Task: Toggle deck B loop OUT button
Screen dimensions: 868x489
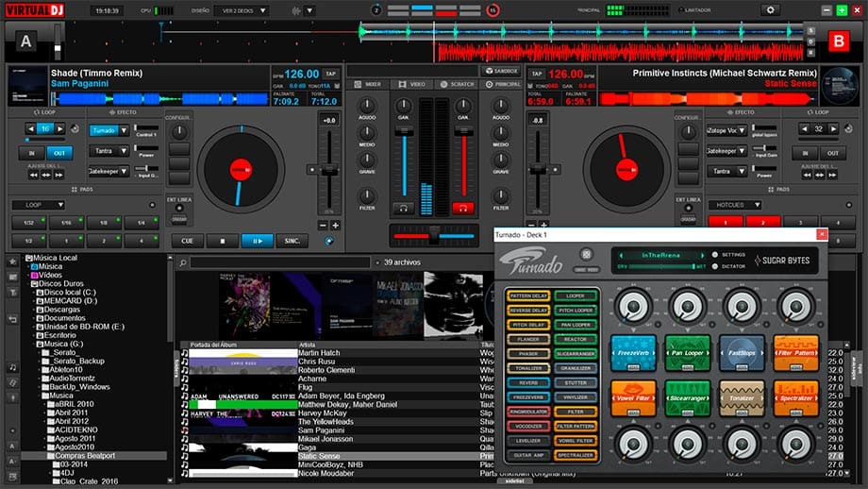Action: (832, 153)
